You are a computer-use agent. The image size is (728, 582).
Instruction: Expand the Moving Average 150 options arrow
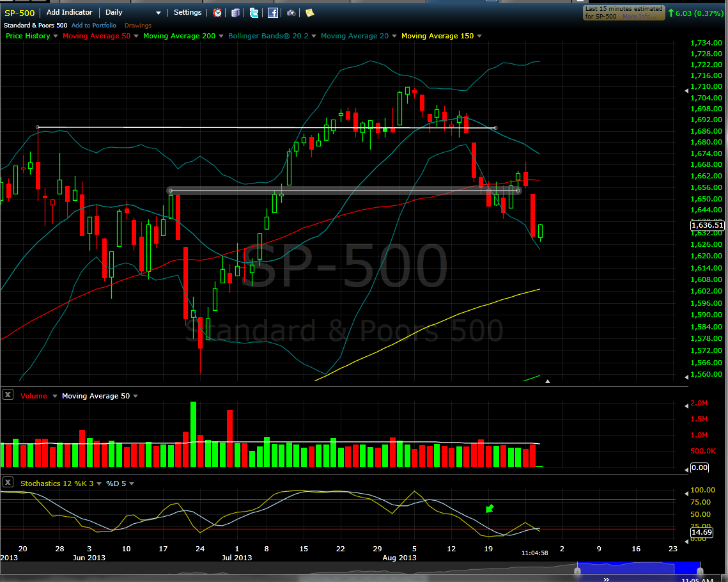tap(479, 36)
